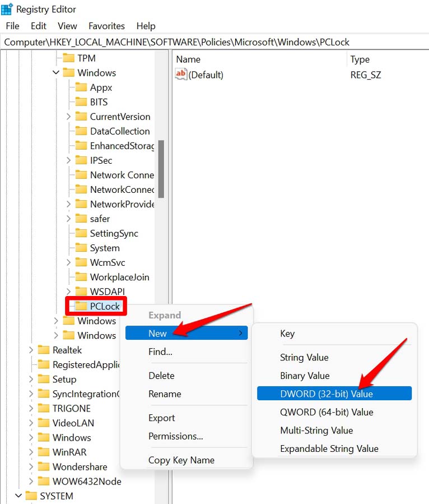Click the TPM folder icon

tap(69, 58)
